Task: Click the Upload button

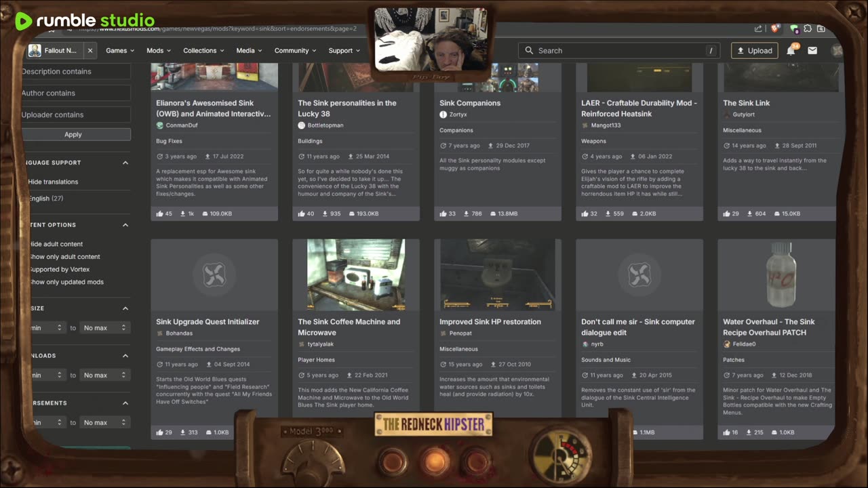Action: pyautogui.click(x=754, y=50)
